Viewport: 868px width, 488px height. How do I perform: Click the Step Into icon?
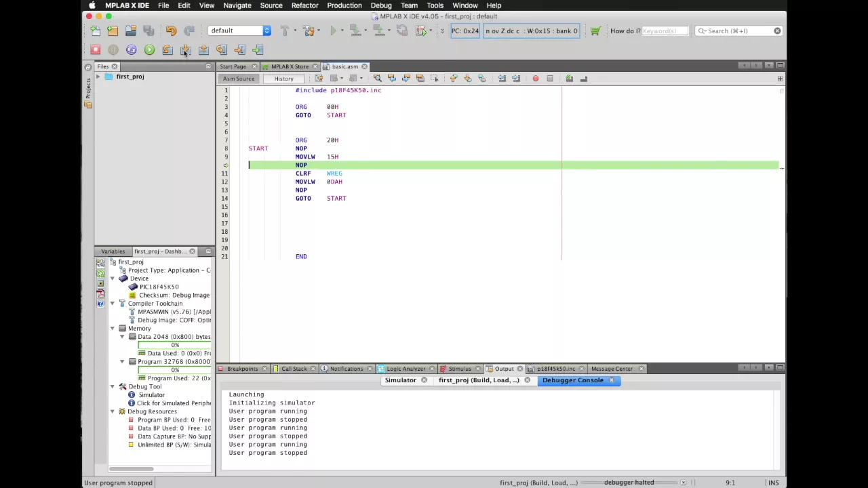185,49
